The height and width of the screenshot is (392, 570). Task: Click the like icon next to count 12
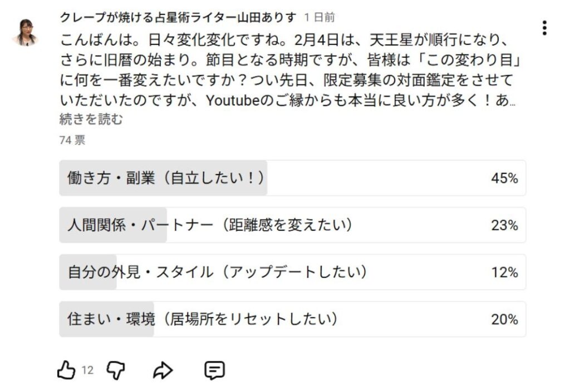click(x=65, y=370)
